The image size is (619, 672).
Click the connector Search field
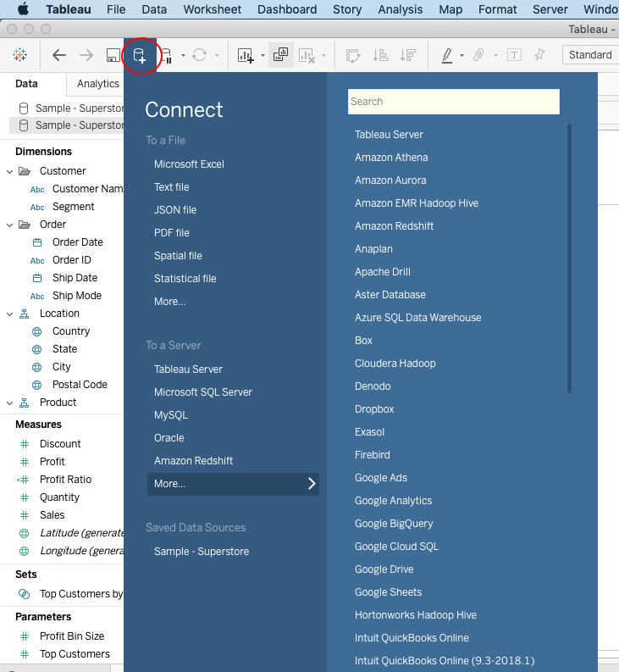tap(454, 102)
